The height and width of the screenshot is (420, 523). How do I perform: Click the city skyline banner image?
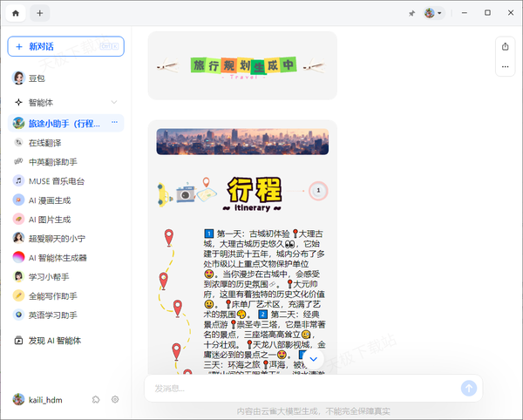click(242, 142)
